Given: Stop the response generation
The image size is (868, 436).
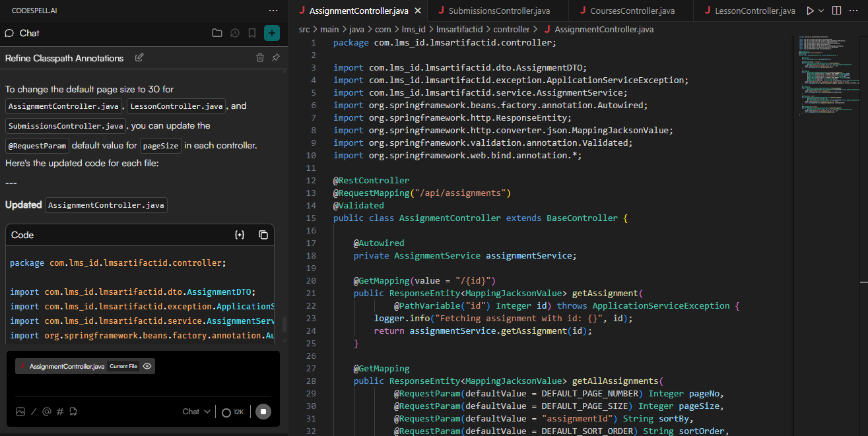Looking at the screenshot, I should tap(263, 412).
